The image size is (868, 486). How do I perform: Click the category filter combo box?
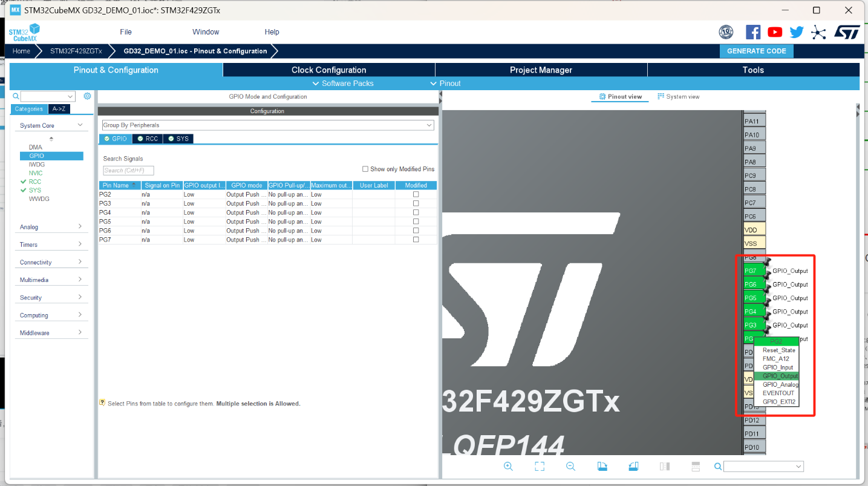48,96
